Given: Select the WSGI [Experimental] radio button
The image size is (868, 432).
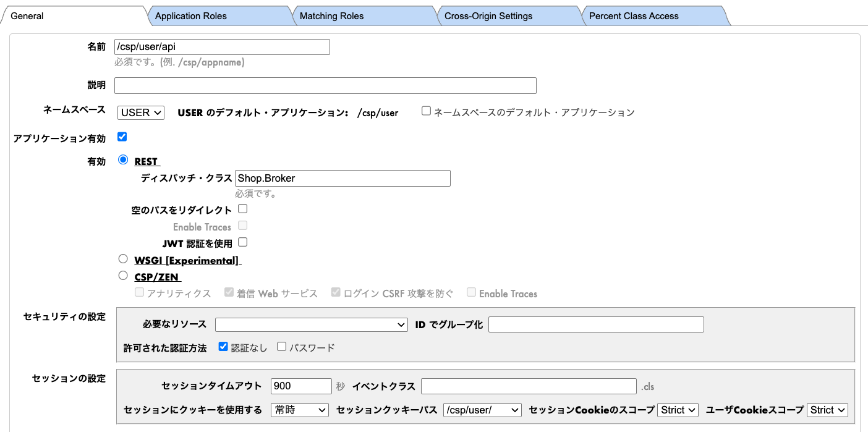Looking at the screenshot, I should (122, 259).
